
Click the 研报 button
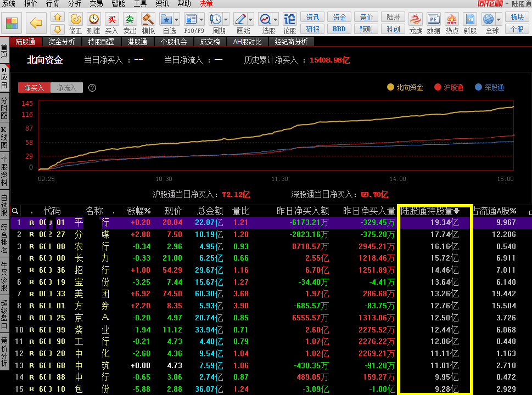(x=312, y=30)
